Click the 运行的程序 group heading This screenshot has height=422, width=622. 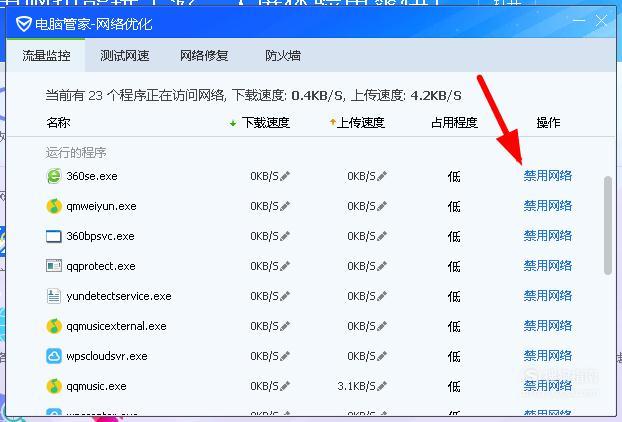point(76,152)
